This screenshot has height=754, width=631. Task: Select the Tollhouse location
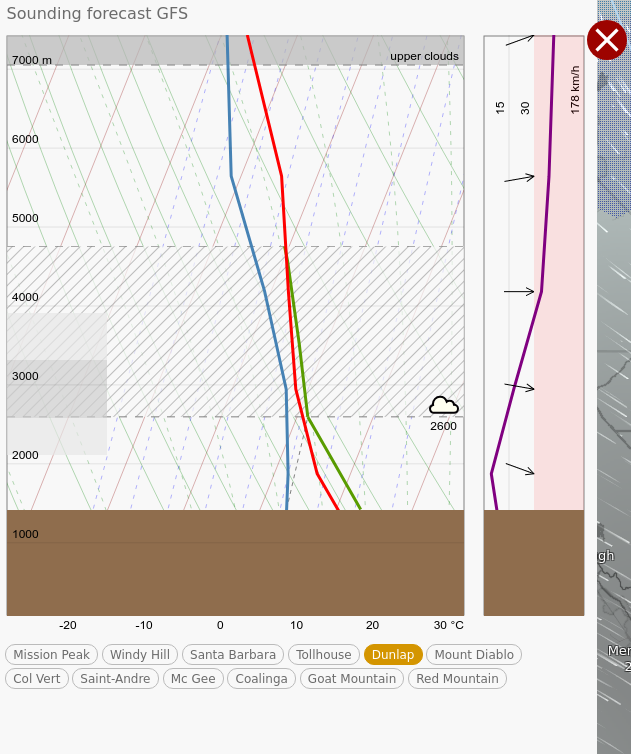[x=324, y=654]
